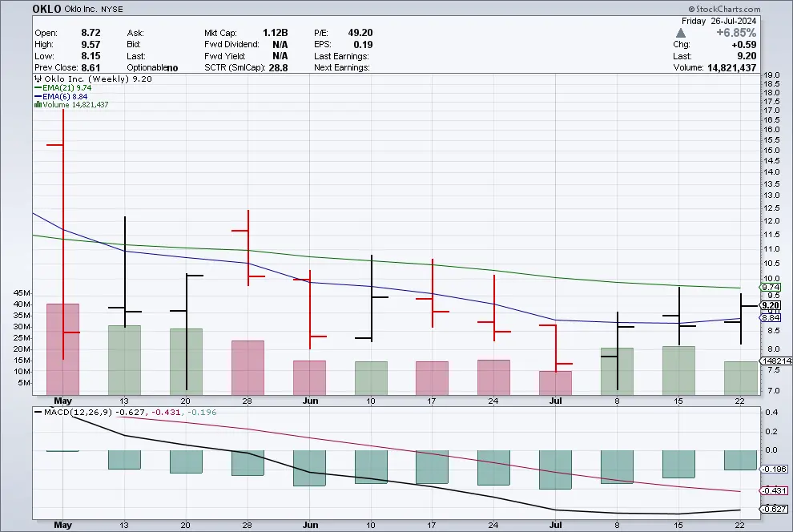The height and width of the screenshot is (532, 793).
Task: Click the High value 9.57
Action: point(91,44)
